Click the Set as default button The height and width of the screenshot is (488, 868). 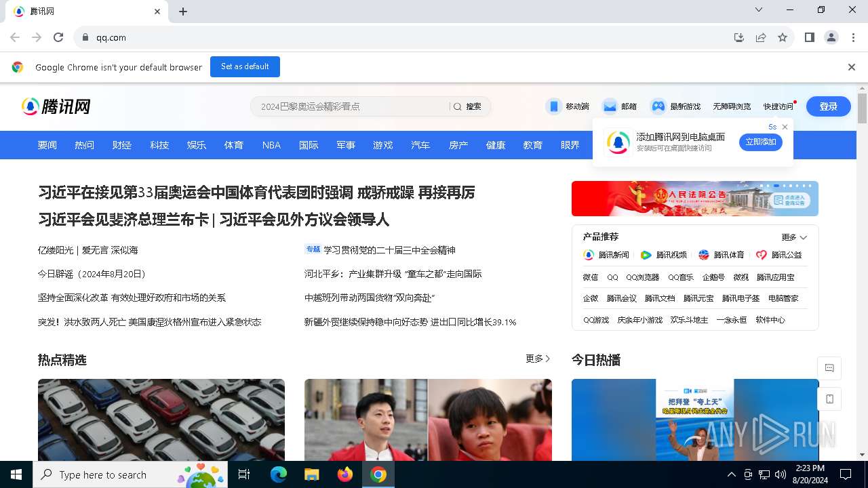point(245,66)
